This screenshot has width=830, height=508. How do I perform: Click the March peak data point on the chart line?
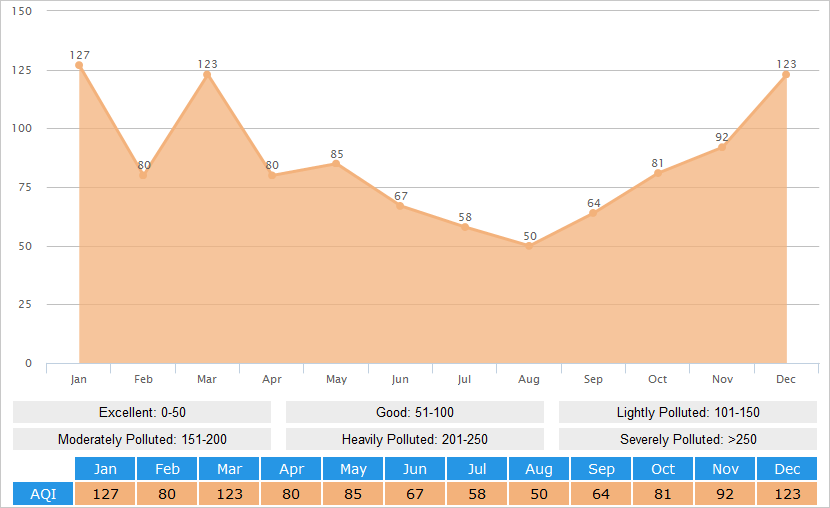pos(207,75)
